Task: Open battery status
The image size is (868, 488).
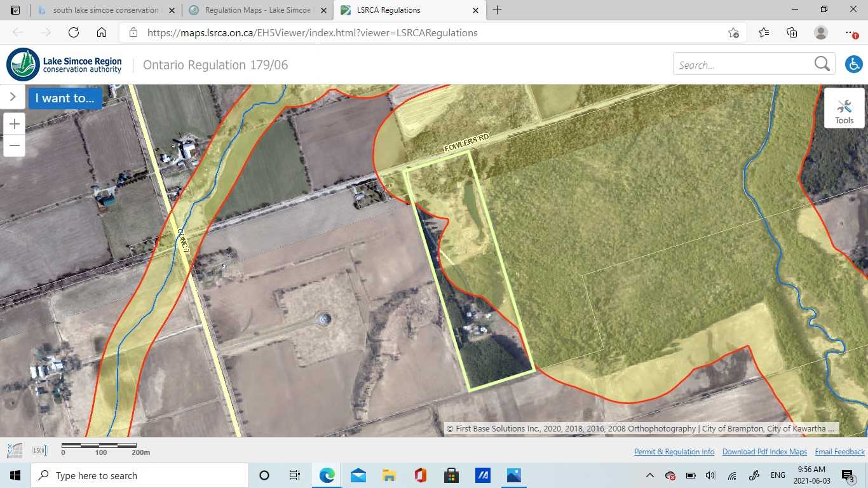Action: coord(690,475)
